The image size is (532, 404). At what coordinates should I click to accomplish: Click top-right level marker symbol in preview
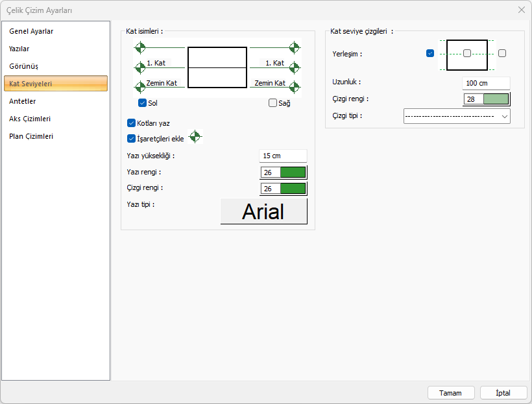click(x=295, y=47)
